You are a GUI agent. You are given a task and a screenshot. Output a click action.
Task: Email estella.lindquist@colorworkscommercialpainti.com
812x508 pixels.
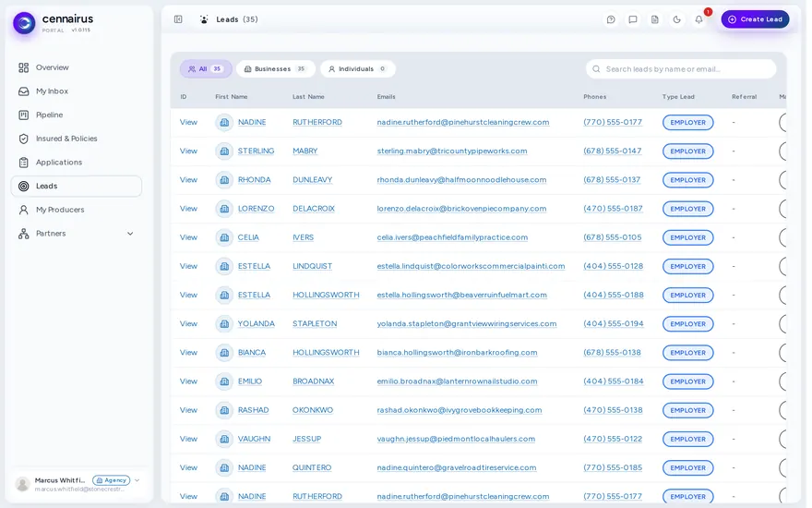(x=471, y=266)
